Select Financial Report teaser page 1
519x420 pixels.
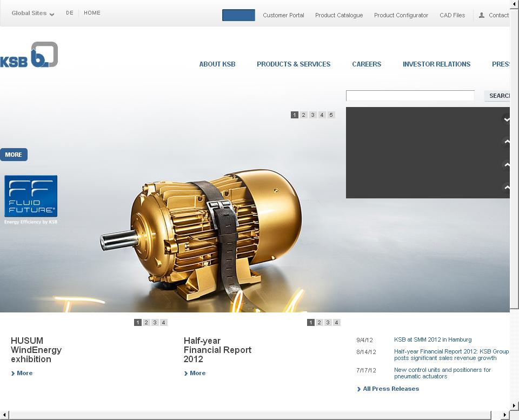(311, 322)
